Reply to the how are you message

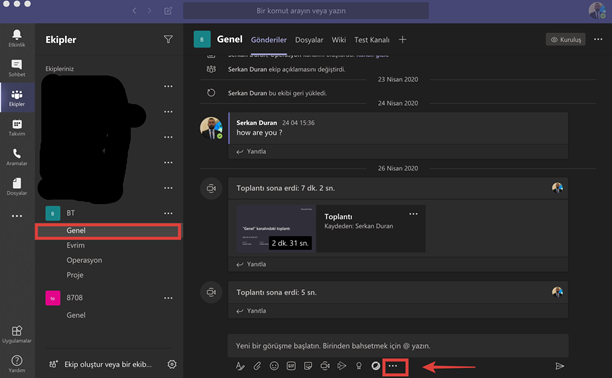coord(251,152)
